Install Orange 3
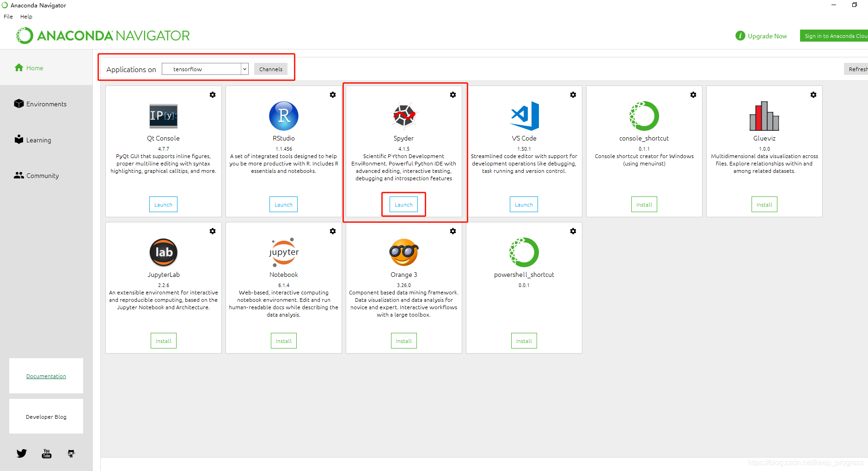This screenshot has height=471, width=868. pos(404,341)
